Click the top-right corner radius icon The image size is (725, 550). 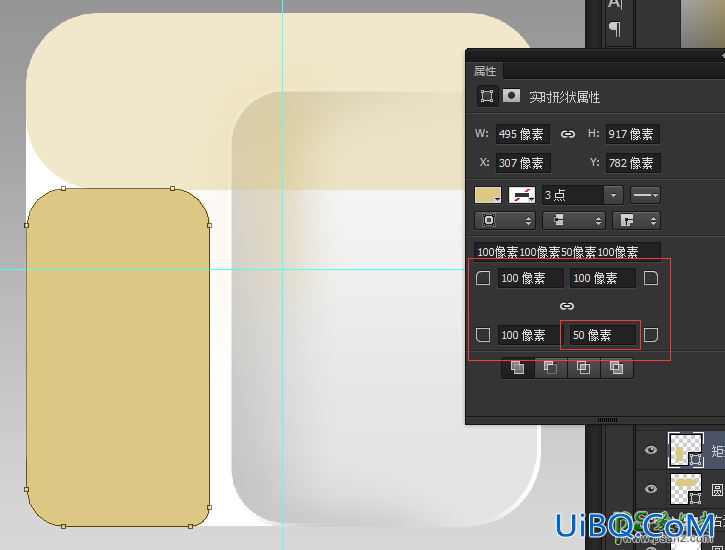(x=651, y=278)
